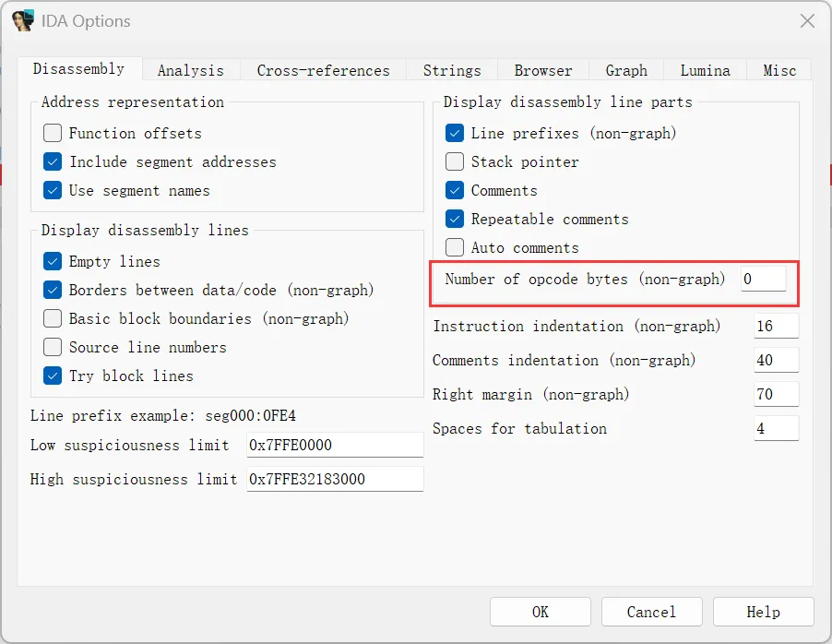Toggle the Stack pointer checkbox
This screenshot has width=832, height=644.
point(455,161)
